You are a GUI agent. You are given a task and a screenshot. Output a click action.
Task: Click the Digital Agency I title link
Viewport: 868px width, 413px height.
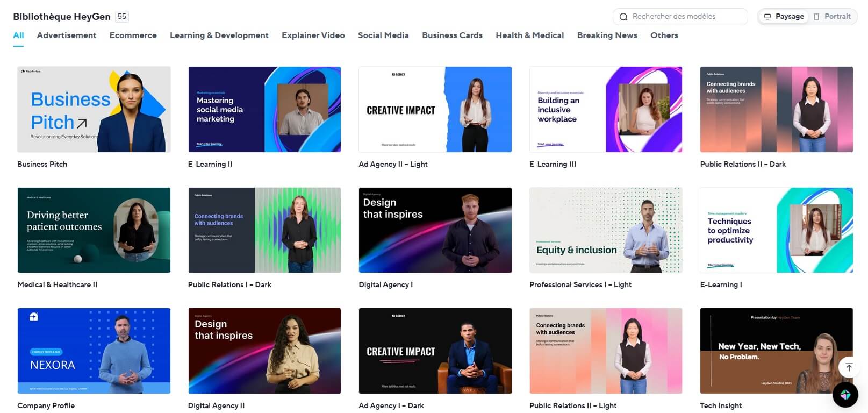(x=385, y=284)
